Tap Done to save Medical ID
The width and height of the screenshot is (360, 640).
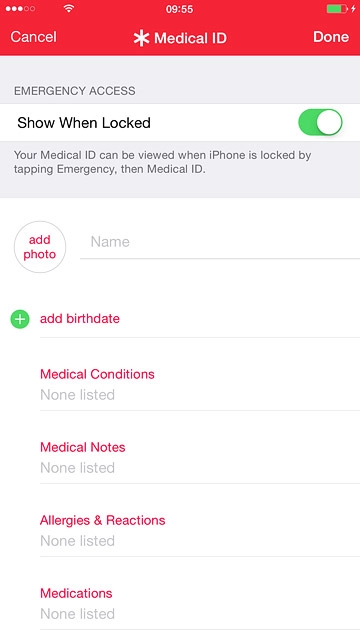(x=331, y=37)
